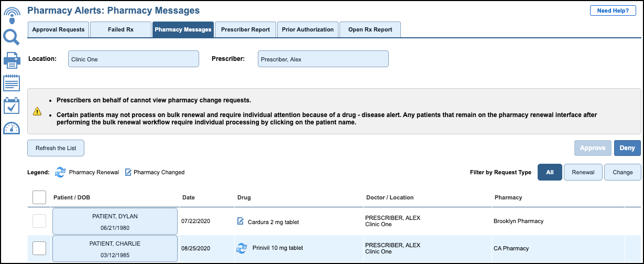Switch to the Failed Rx tab
The image size is (644, 264).
(x=121, y=30)
